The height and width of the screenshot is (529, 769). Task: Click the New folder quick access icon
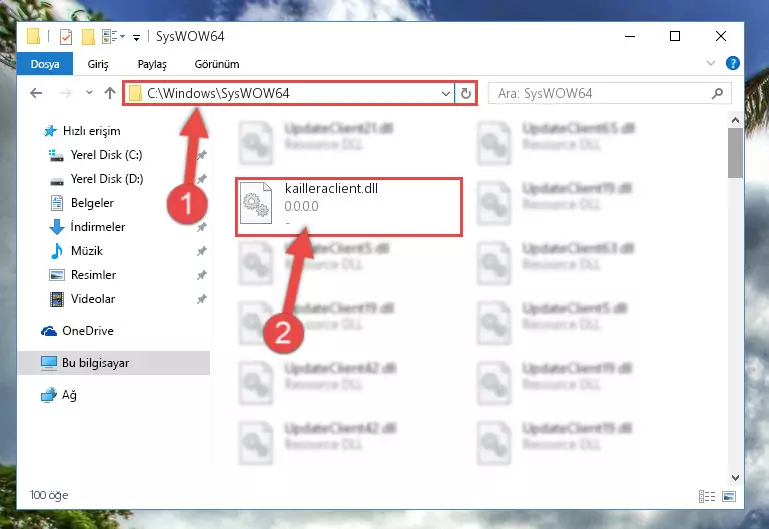88,37
